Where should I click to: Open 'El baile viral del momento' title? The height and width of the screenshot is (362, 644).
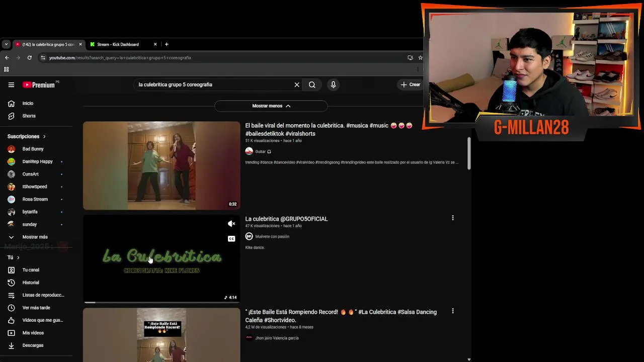(x=329, y=130)
